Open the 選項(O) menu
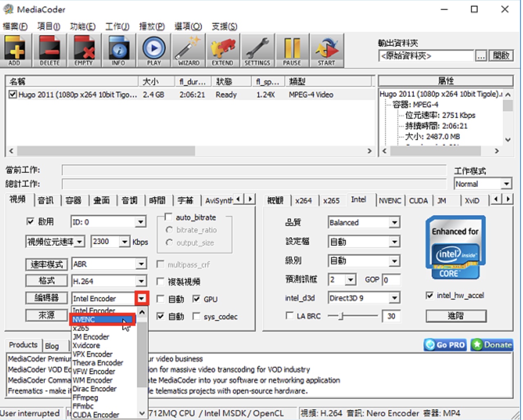 click(188, 27)
